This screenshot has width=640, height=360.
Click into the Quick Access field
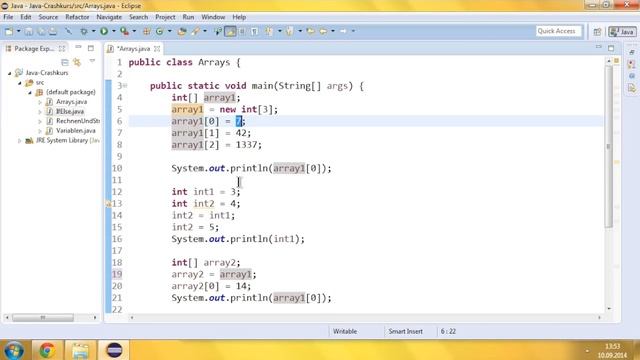558,31
